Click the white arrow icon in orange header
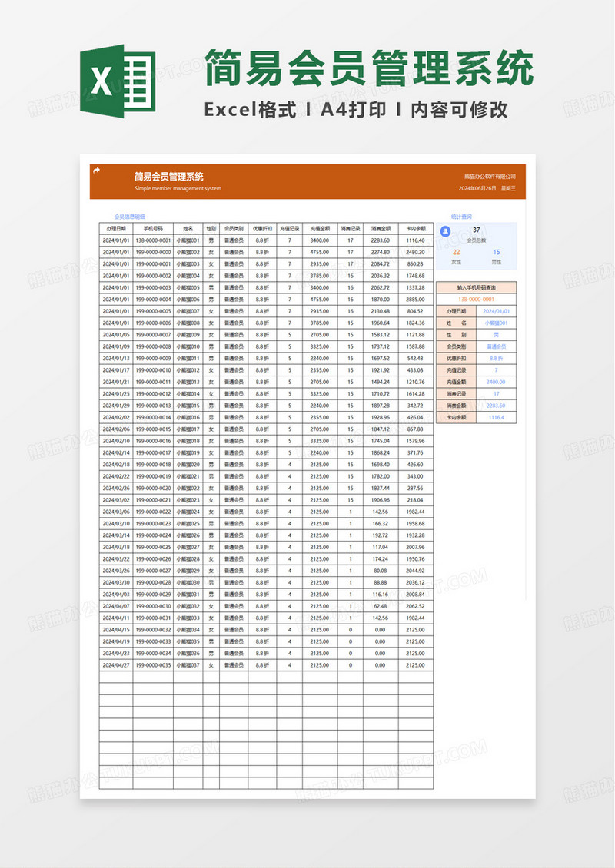The image size is (615, 868). click(96, 171)
